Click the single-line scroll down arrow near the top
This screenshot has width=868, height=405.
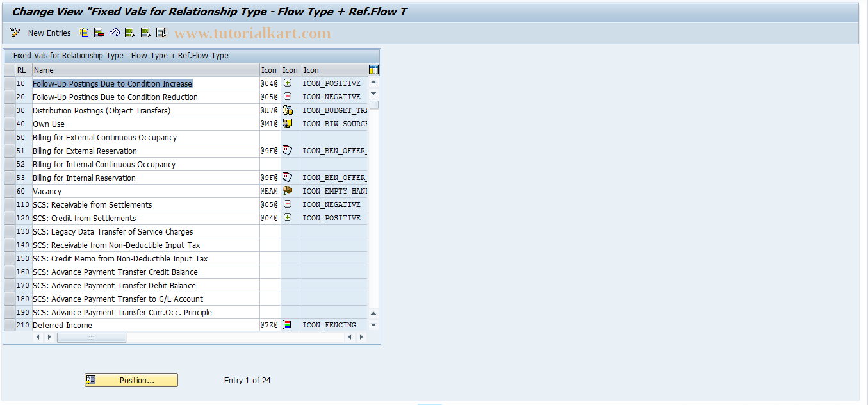(373, 94)
